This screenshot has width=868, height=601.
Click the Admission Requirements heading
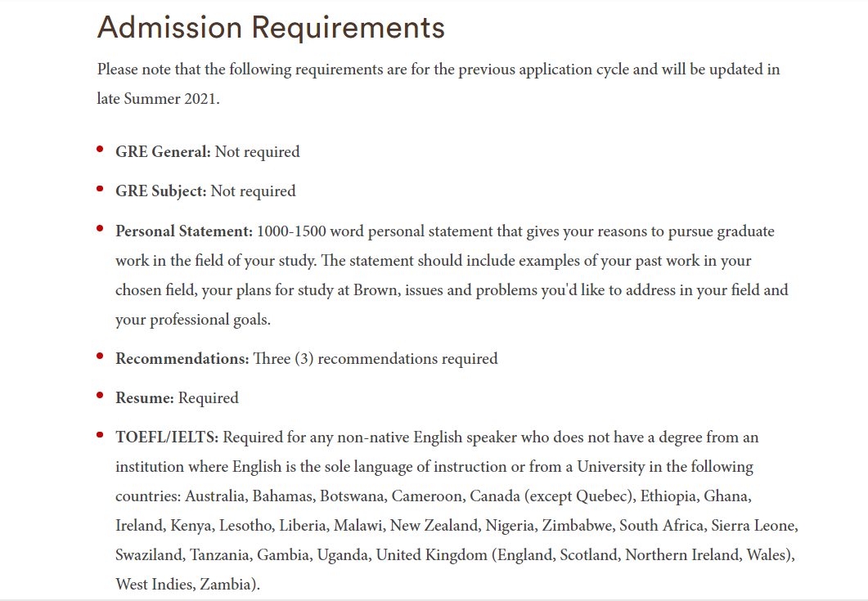[x=271, y=26]
